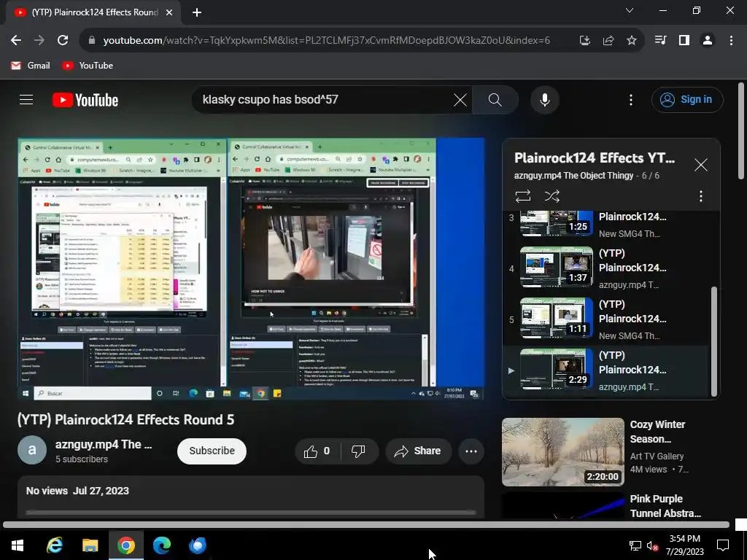Click the video title Plainrock124 Effects Round 5

tap(125, 419)
